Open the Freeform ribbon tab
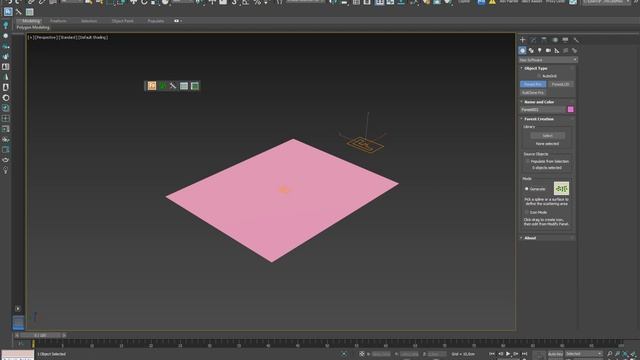The image size is (640, 360). pos(58,21)
